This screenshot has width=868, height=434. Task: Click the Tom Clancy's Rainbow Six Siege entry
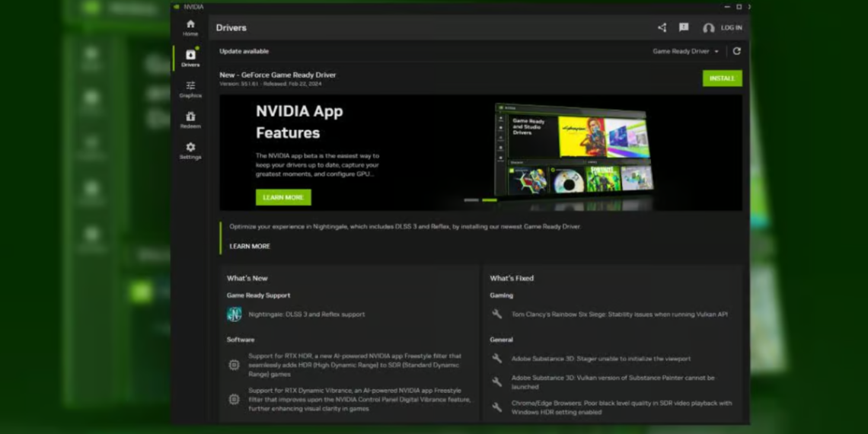tap(620, 314)
